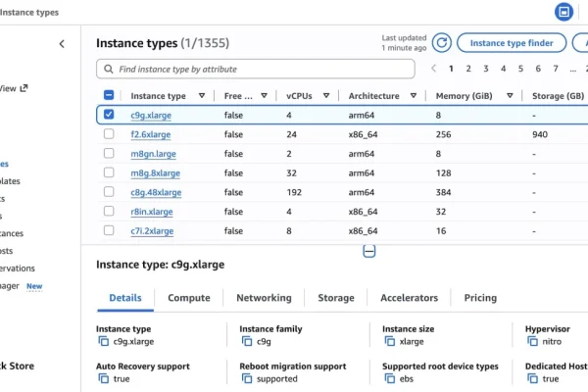Copy the Instance size value xlarge
Screen dimensions: 588x392
coord(390,341)
